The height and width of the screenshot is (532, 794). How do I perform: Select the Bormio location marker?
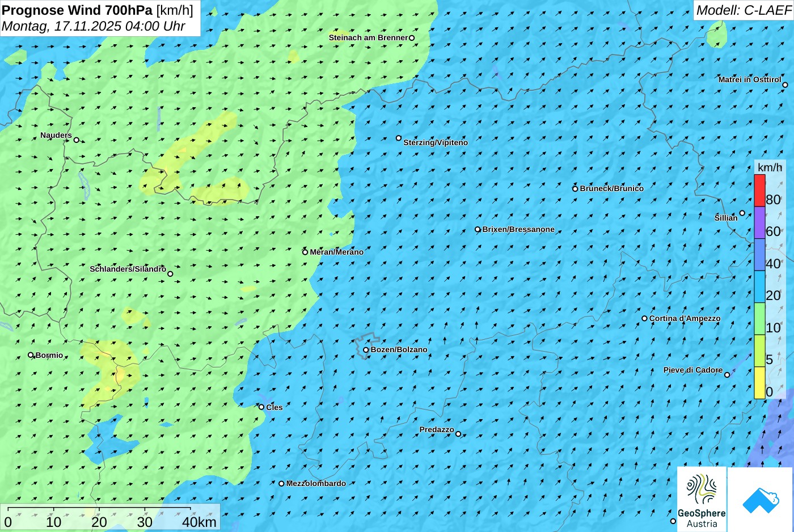[x=31, y=355]
